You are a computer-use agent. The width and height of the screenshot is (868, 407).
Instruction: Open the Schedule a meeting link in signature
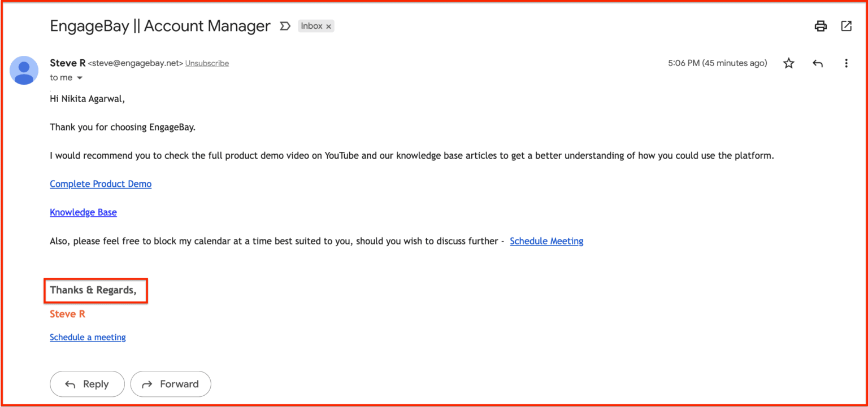pos(88,337)
